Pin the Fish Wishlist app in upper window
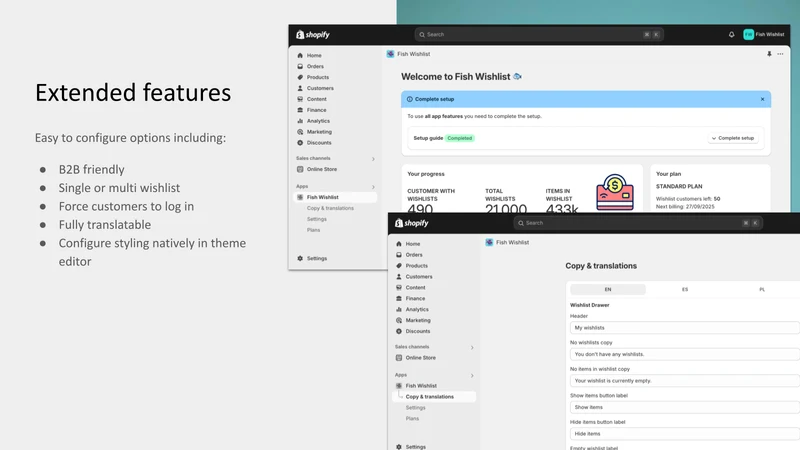Image resolution: width=800 pixels, height=450 pixels. (769, 54)
